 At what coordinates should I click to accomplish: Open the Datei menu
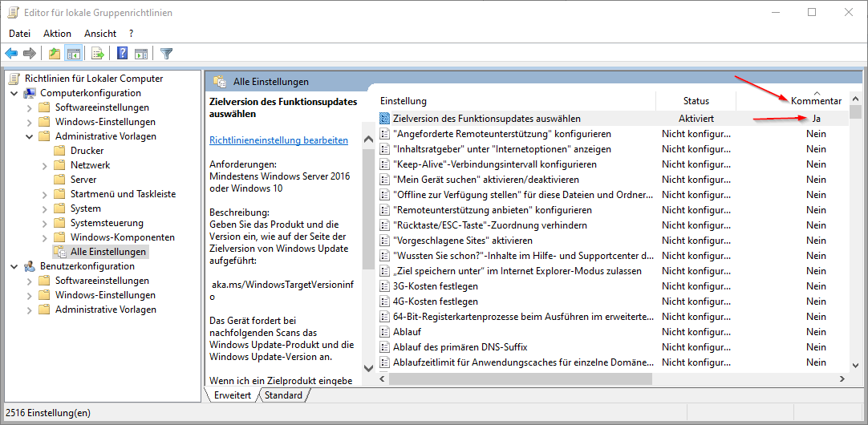(19, 33)
